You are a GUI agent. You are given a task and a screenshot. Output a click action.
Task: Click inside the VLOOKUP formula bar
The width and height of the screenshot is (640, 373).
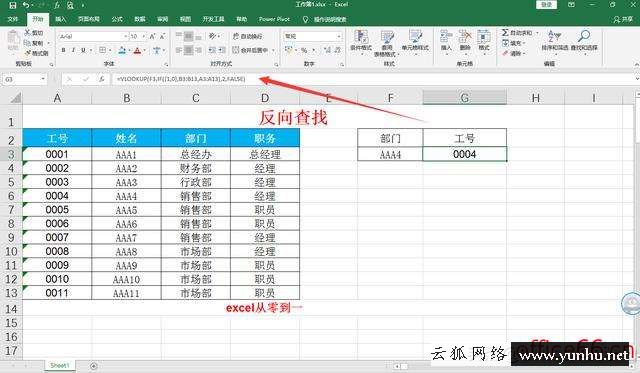point(371,79)
